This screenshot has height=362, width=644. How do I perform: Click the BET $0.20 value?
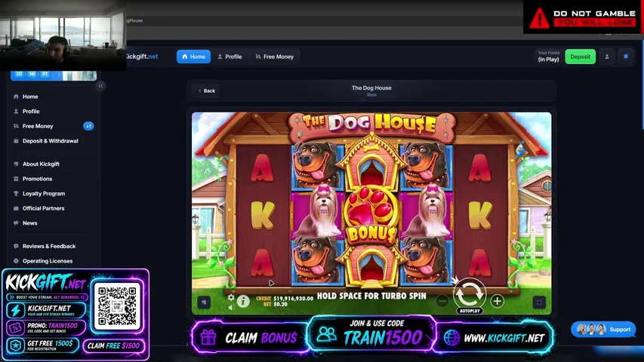pos(280,305)
